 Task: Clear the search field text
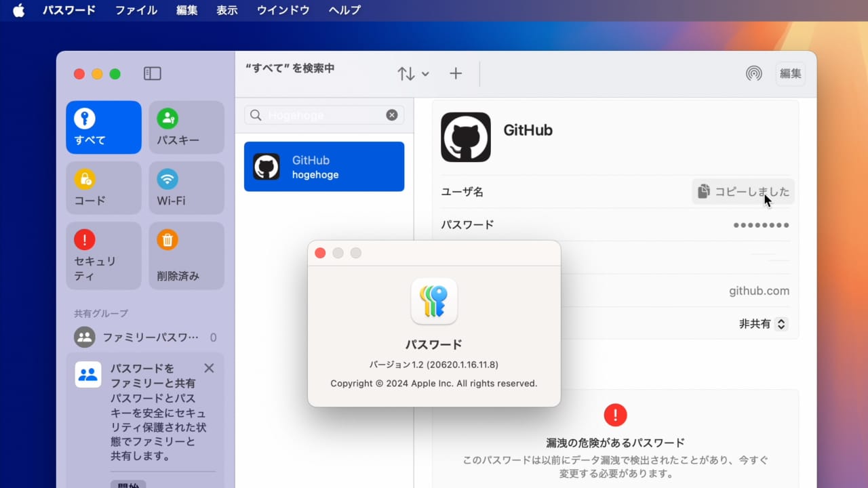tap(392, 115)
